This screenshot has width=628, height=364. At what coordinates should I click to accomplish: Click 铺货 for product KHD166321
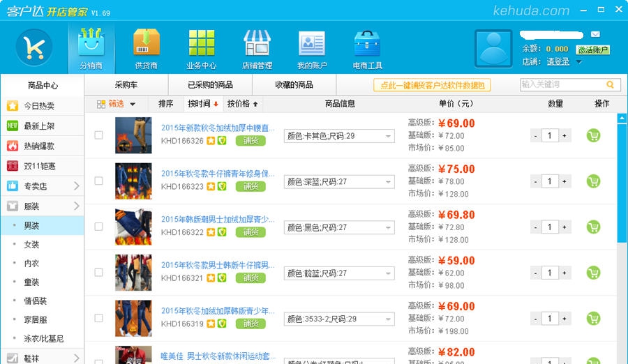point(251,278)
